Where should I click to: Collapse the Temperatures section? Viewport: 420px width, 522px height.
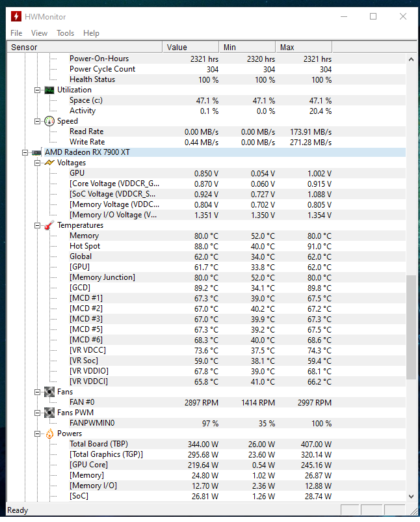[37, 225]
